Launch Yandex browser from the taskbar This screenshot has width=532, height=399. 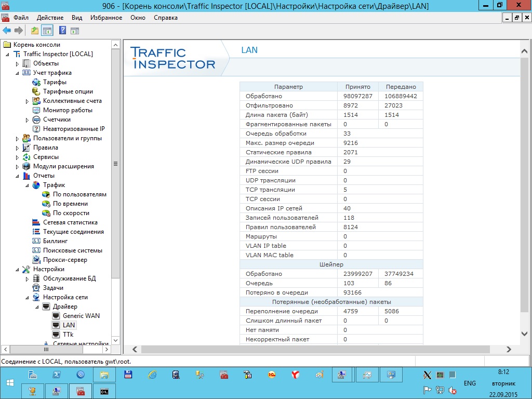pyautogui.click(x=296, y=375)
